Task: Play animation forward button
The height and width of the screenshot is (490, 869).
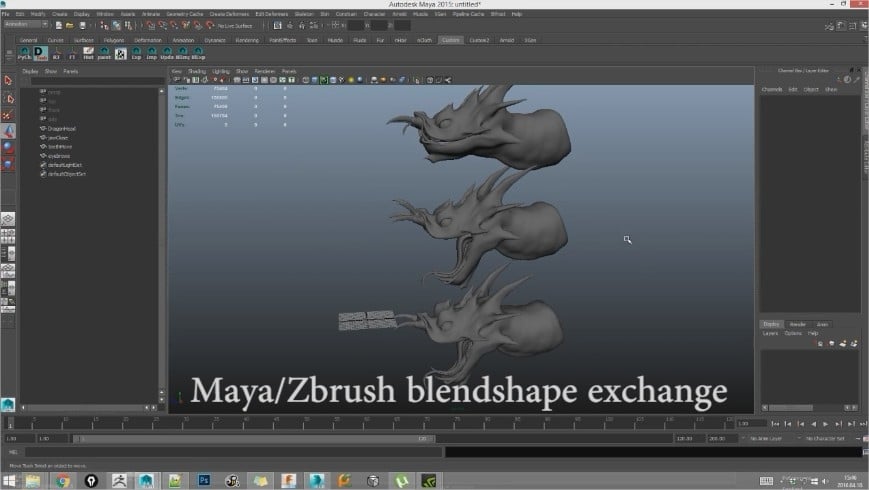Action: (x=825, y=424)
